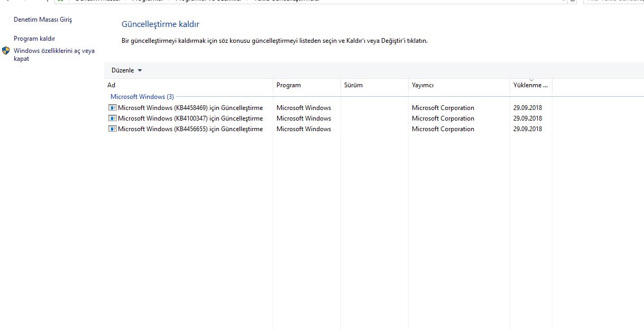Screen dimensions: 644x330
Task: Sort by the Yayımcı column header
Action: (x=459, y=85)
